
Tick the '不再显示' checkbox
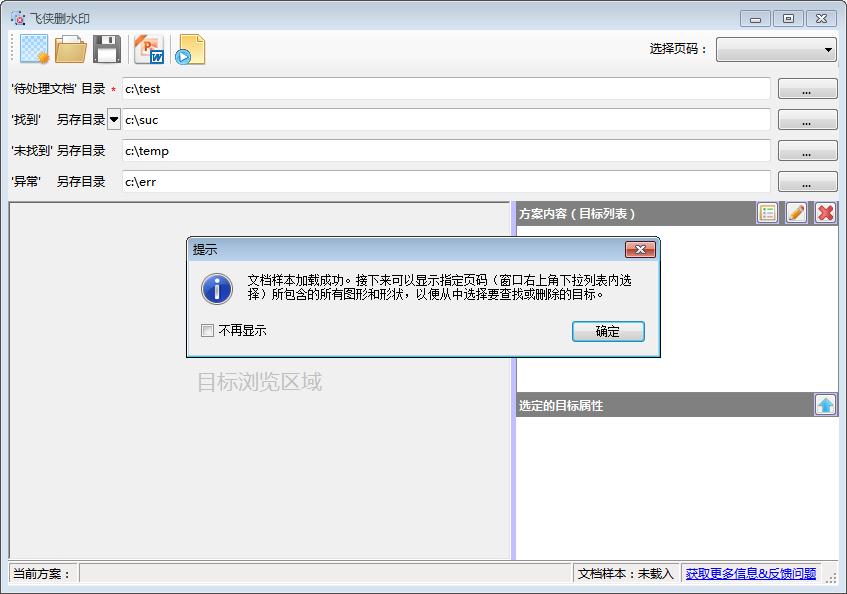pyautogui.click(x=208, y=331)
